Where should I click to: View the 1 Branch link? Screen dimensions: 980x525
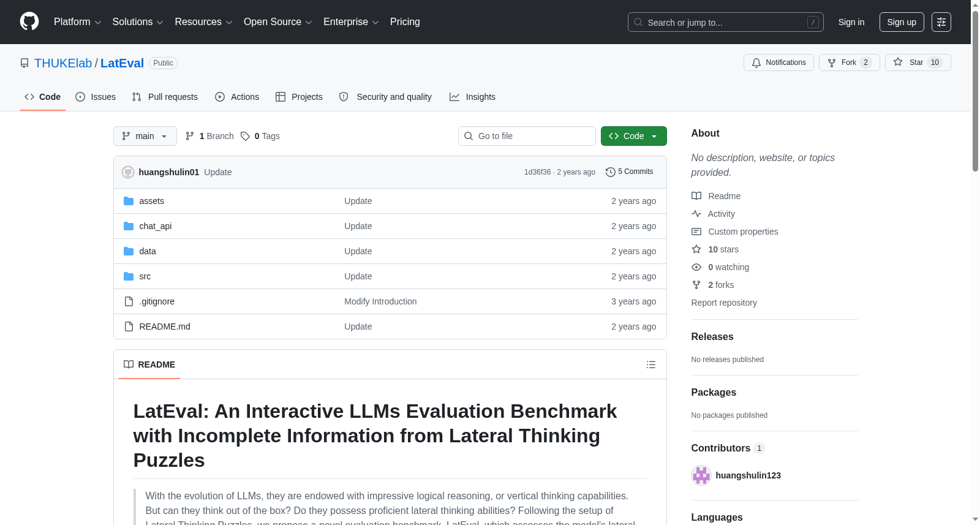(209, 136)
